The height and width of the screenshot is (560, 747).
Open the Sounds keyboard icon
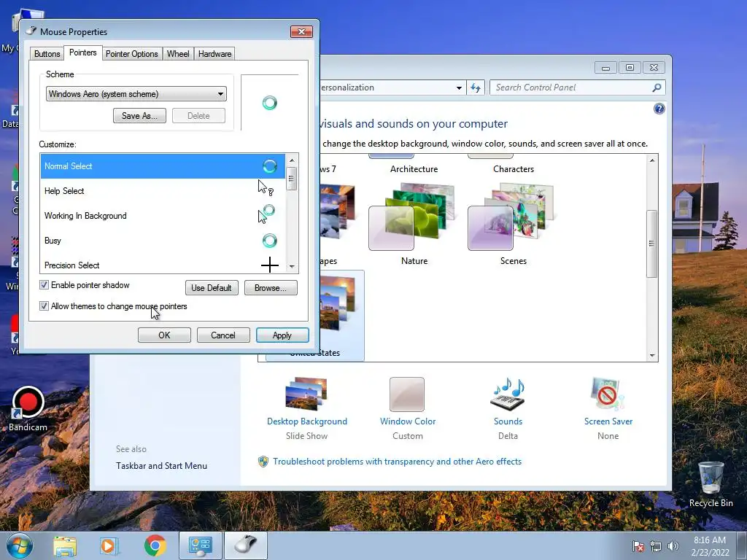[508, 394]
